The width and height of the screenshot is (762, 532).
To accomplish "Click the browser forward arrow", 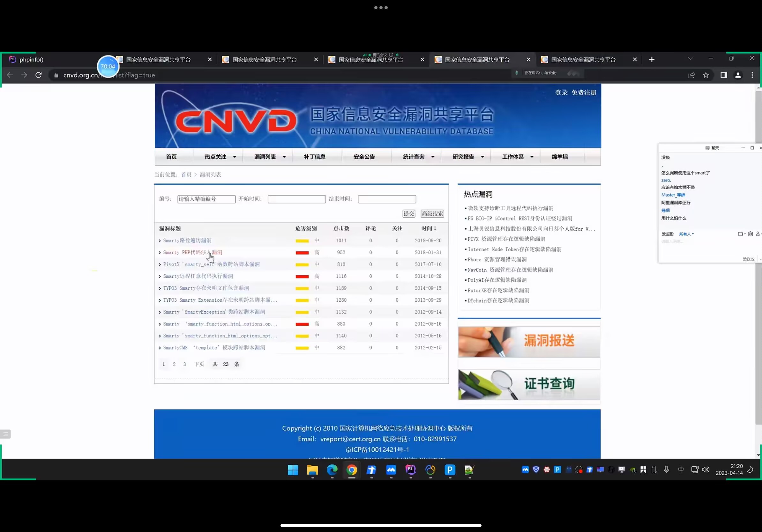I will coord(24,75).
